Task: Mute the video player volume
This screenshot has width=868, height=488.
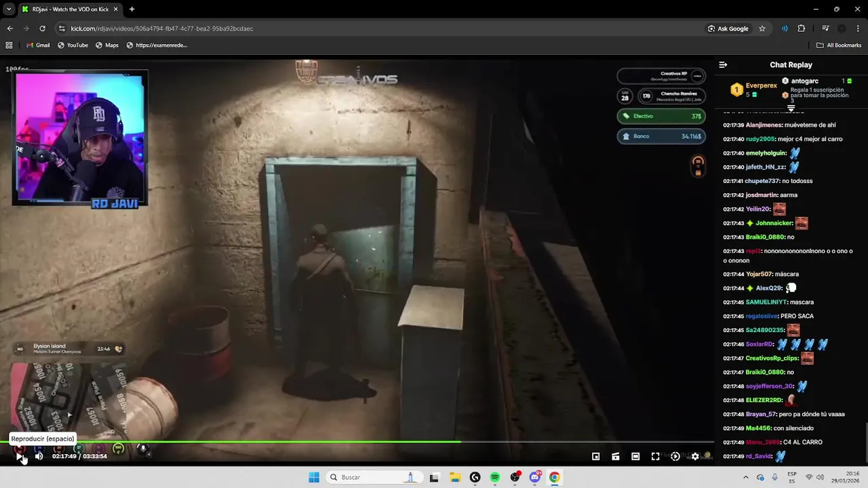Action: pyautogui.click(x=39, y=456)
